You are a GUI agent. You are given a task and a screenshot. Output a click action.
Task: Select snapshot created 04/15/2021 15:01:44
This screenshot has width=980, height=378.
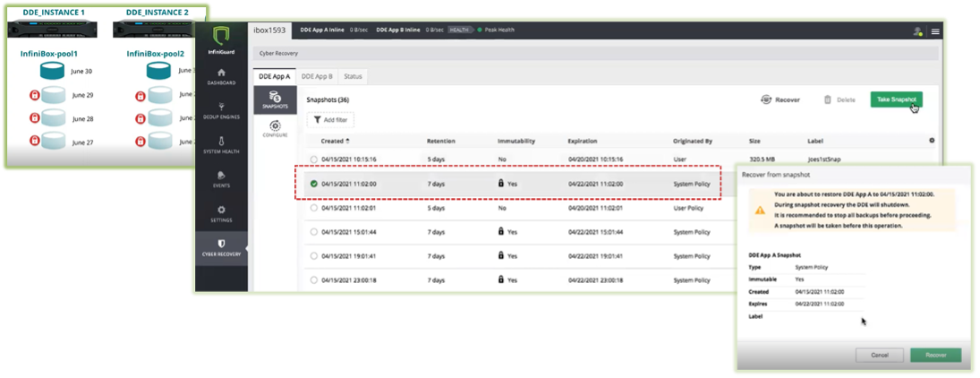313,231
